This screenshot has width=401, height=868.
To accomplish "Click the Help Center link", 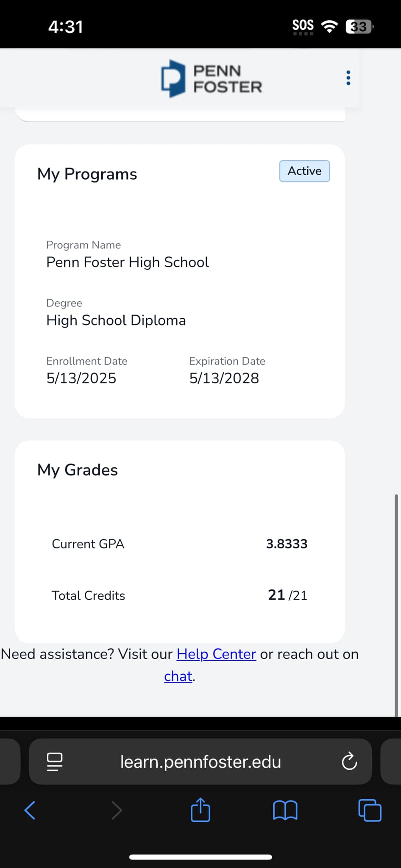I will [216, 654].
